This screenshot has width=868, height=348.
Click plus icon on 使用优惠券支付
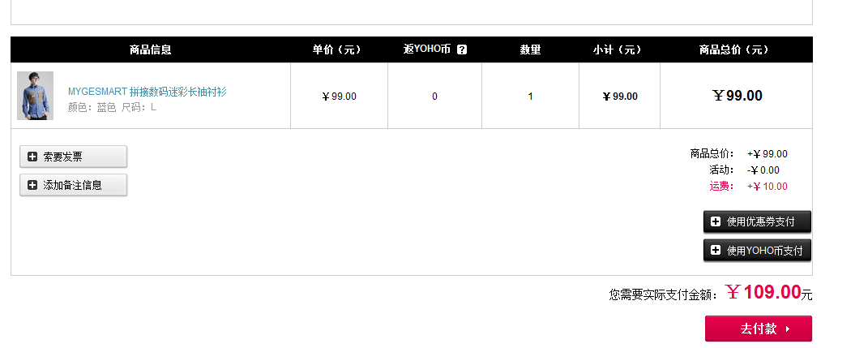point(716,221)
